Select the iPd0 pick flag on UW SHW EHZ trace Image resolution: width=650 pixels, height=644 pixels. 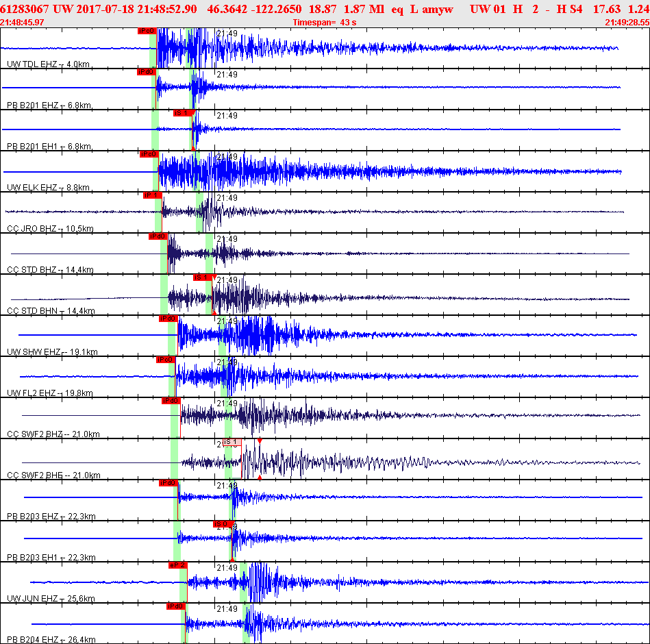point(168,319)
